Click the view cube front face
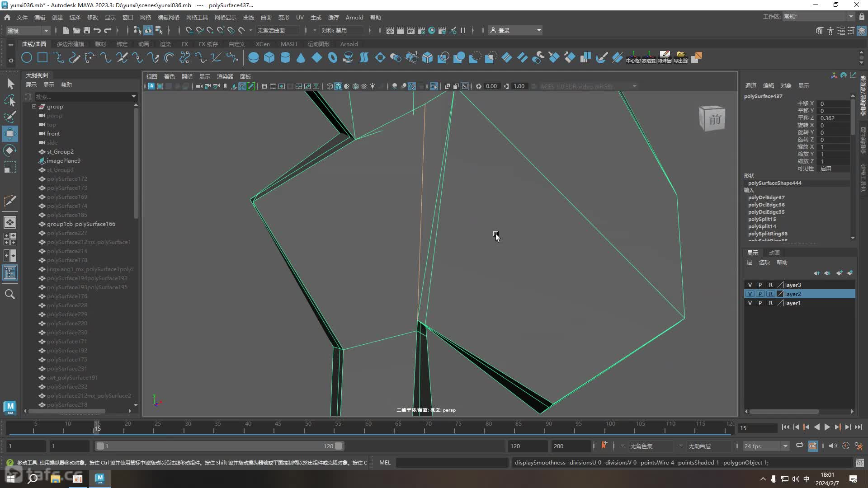Image resolution: width=868 pixels, height=488 pixels. [714, 120]
